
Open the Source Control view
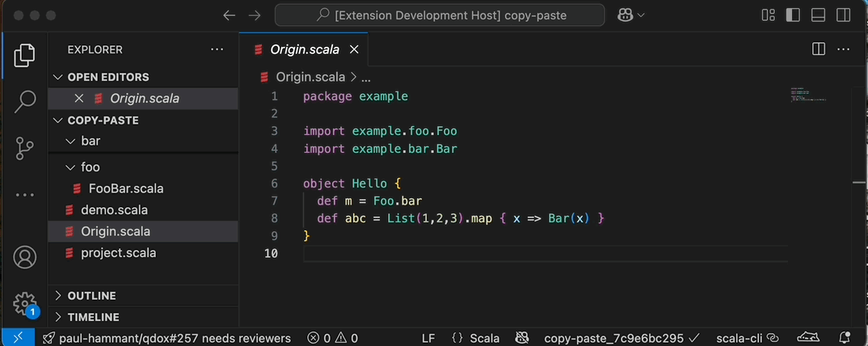pos(24,148)
